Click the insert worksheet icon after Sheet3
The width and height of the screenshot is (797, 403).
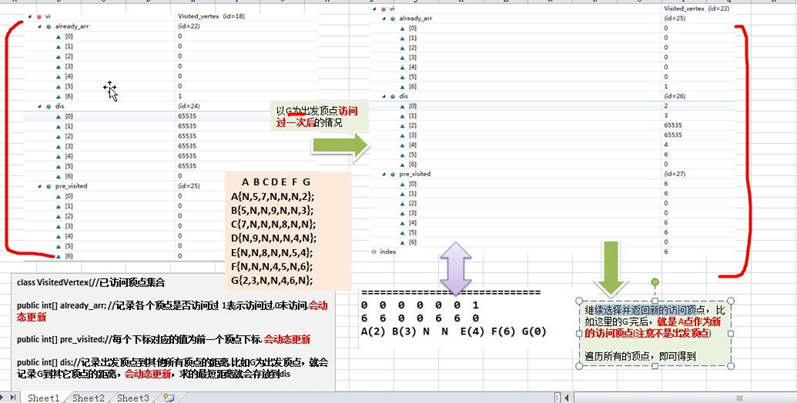[x=169, y=397]
